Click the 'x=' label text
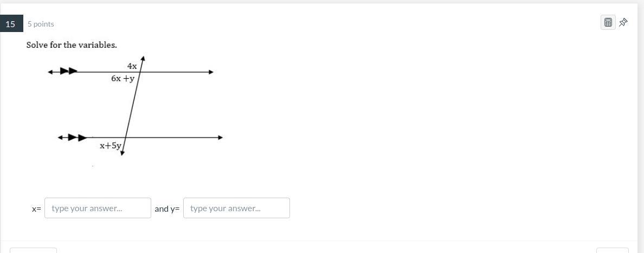 [x=36, y=208]
